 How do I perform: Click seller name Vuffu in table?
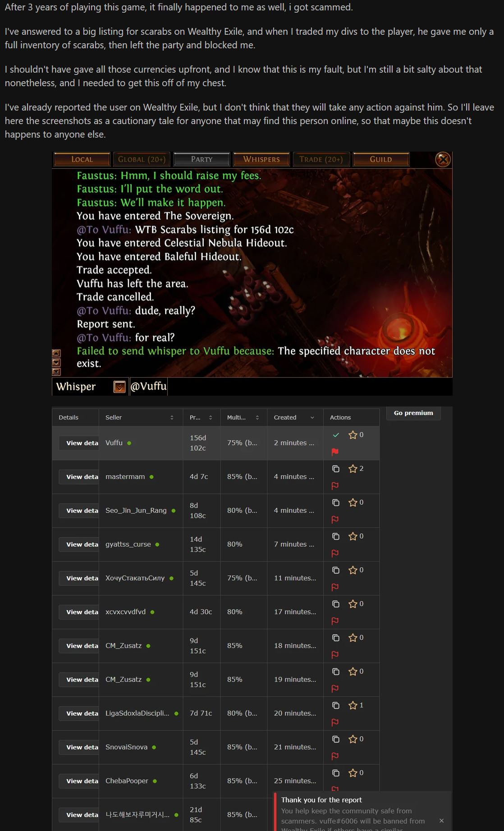pyautogui.click(x=114, y=443)
